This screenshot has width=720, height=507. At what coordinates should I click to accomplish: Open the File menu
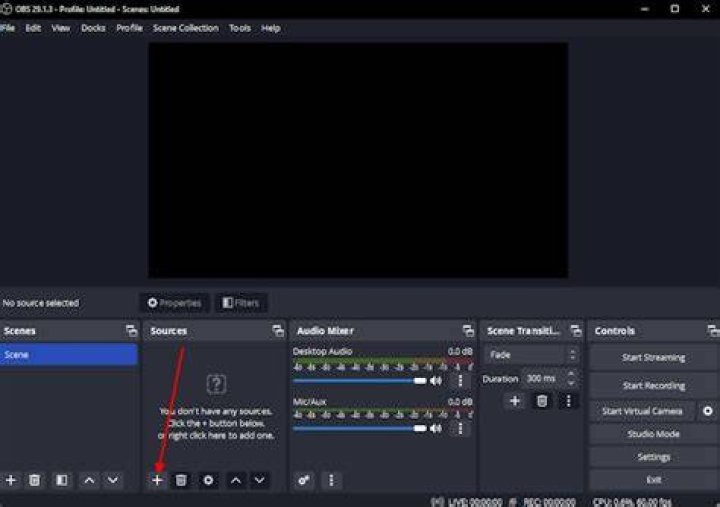coord(7,28)
